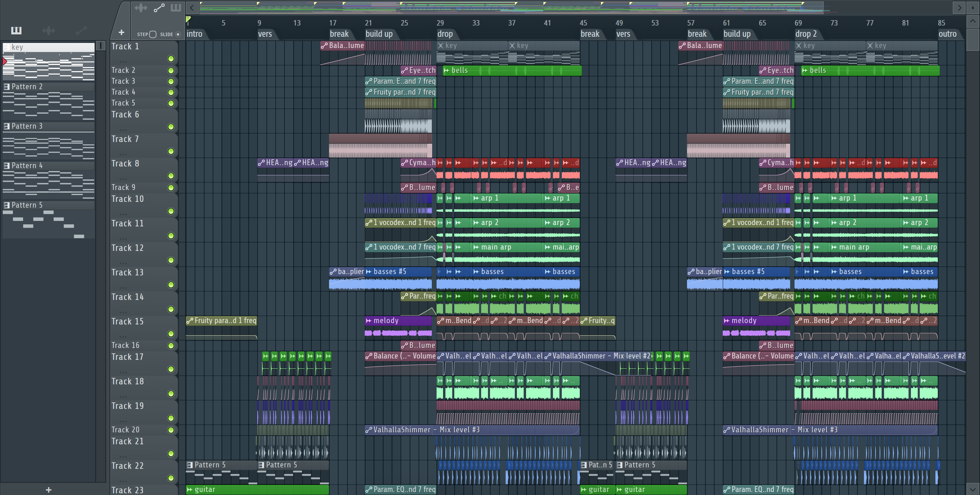Click the down arrow of the vertical scrollbar
This screenshot has width=980, height=495.
pos(973,489)
